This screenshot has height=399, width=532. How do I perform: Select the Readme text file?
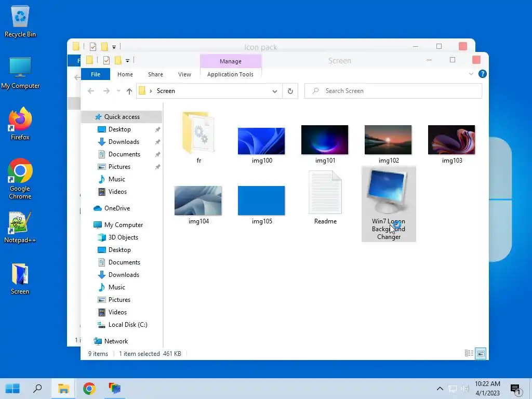pos(325,197)
